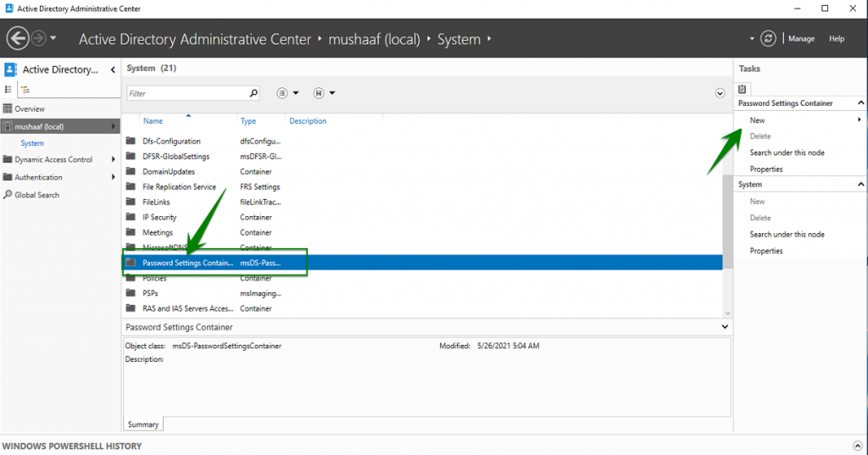Open the navigation history dropdown arrow

pos(53,38)
